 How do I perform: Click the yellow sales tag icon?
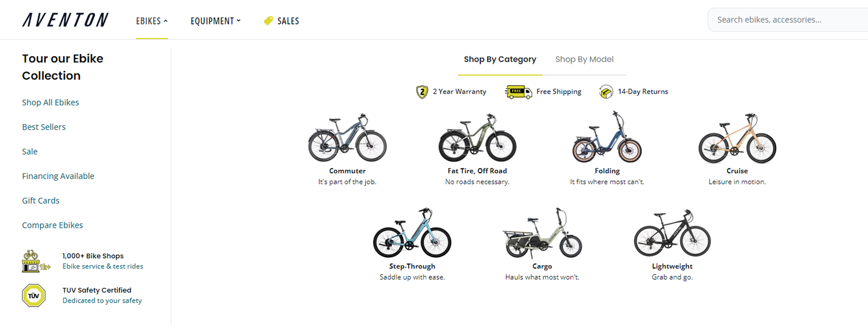click(x=267, y=21)
